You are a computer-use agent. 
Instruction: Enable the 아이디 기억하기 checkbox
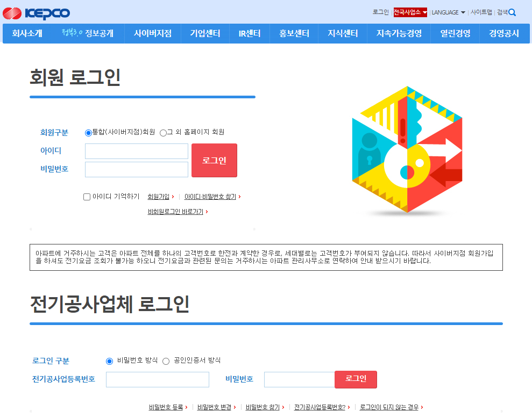tap(86, 197)
